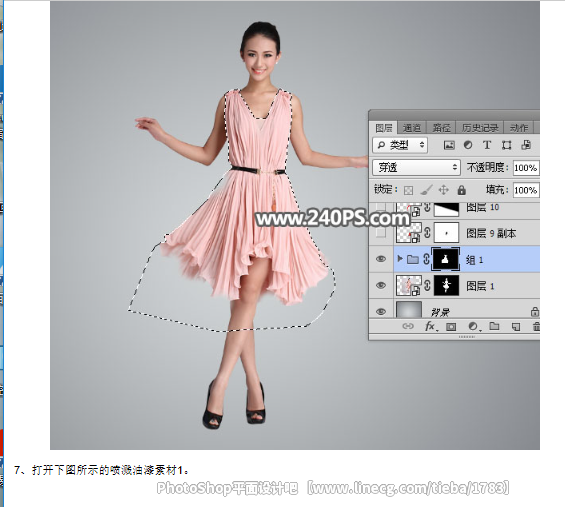This screenshot has width=565, height=507.
Task: Switch to the 历史记录 (History) tab
Action: coord(480,128)
